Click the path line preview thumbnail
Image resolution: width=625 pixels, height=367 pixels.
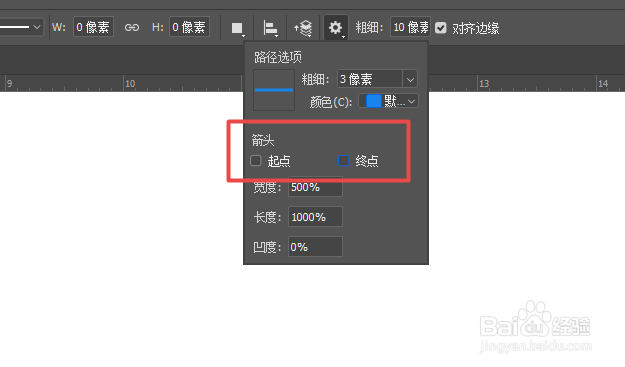click(x=274, y=90)
